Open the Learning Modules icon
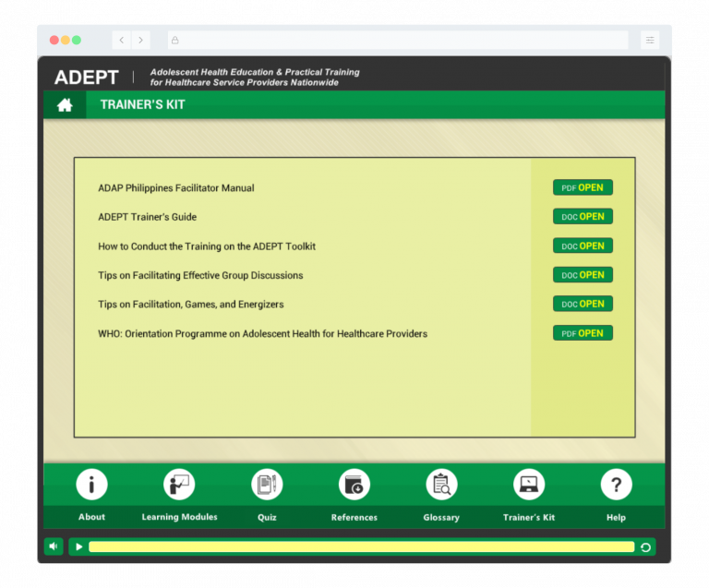 click(179, 485)
